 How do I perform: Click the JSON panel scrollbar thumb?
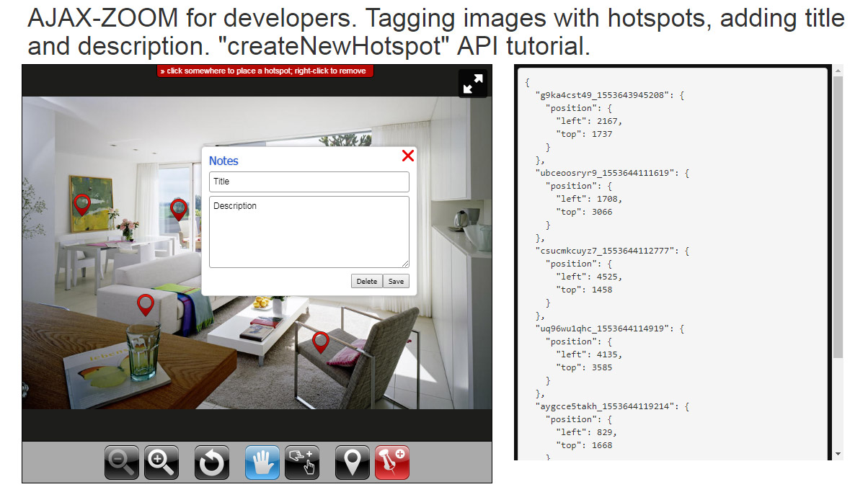[x=838, y=217]
